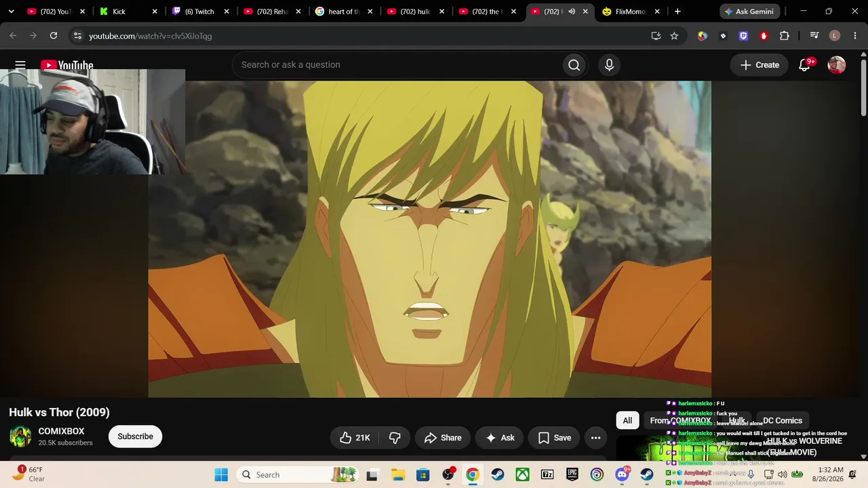Open the COMIXBOX channel name link

tap(61, 431)
